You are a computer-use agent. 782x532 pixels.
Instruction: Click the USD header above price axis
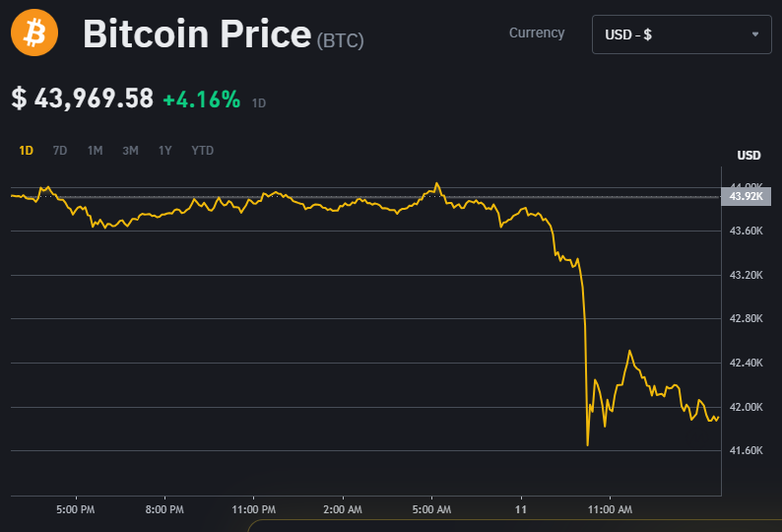[x=749, y=156]
